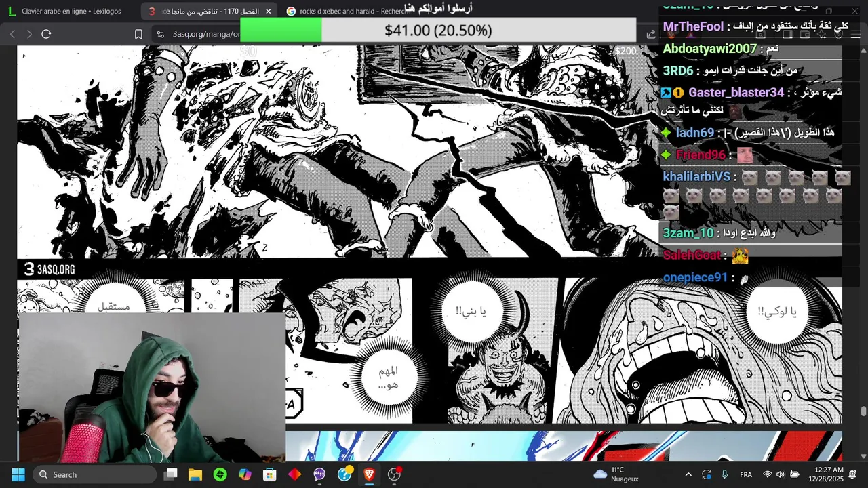Click the MrTheFool chat username
868x488 pixels.
(693, 26)
